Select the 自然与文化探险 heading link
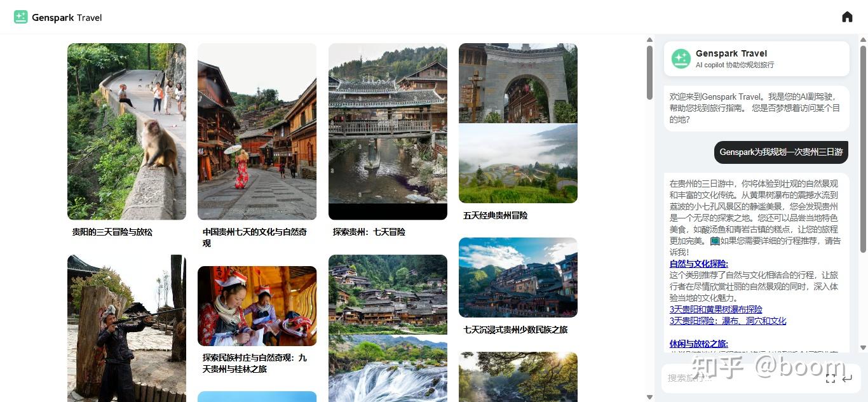This screenshot has width=868, height=402. click(x=698, y=264)
